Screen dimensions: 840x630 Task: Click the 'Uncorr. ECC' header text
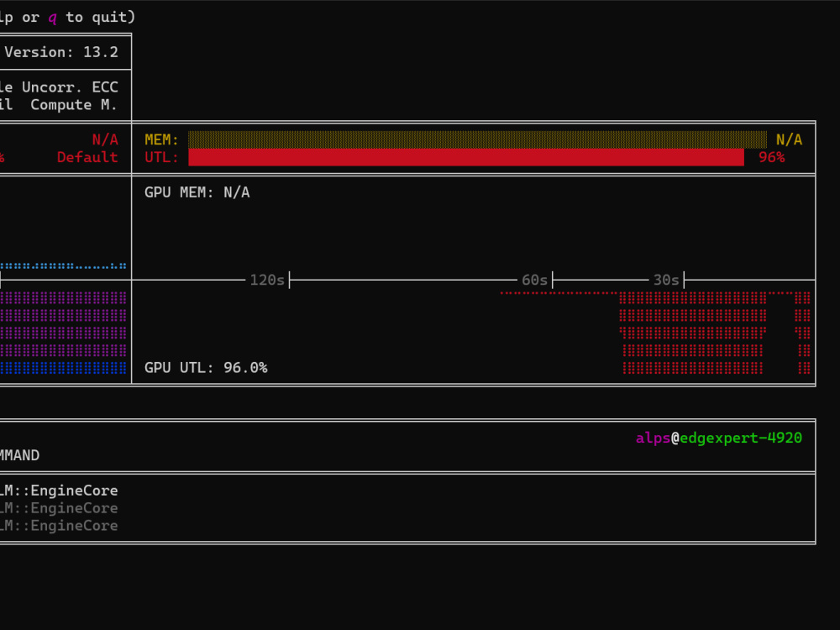coord(70,87)
